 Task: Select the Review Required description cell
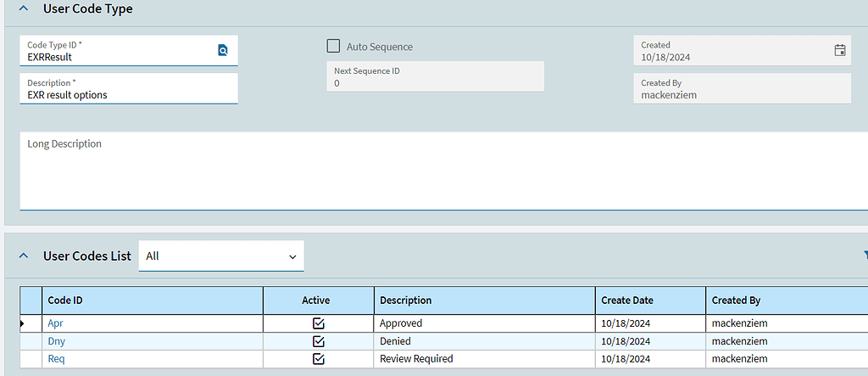(x=484, y=359)
